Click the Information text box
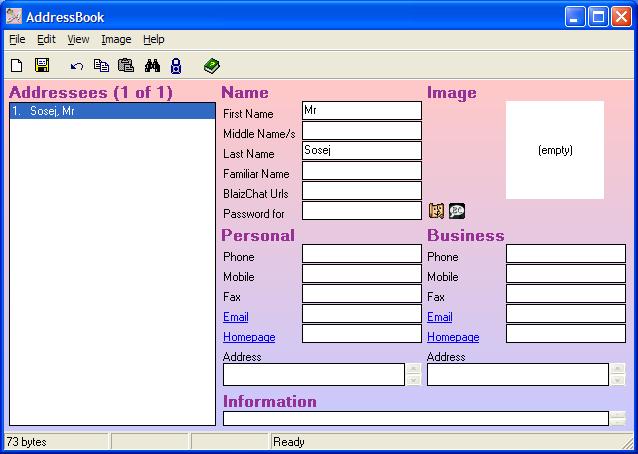This screenshot has width=638, height=454. click(x=416, y=419)
